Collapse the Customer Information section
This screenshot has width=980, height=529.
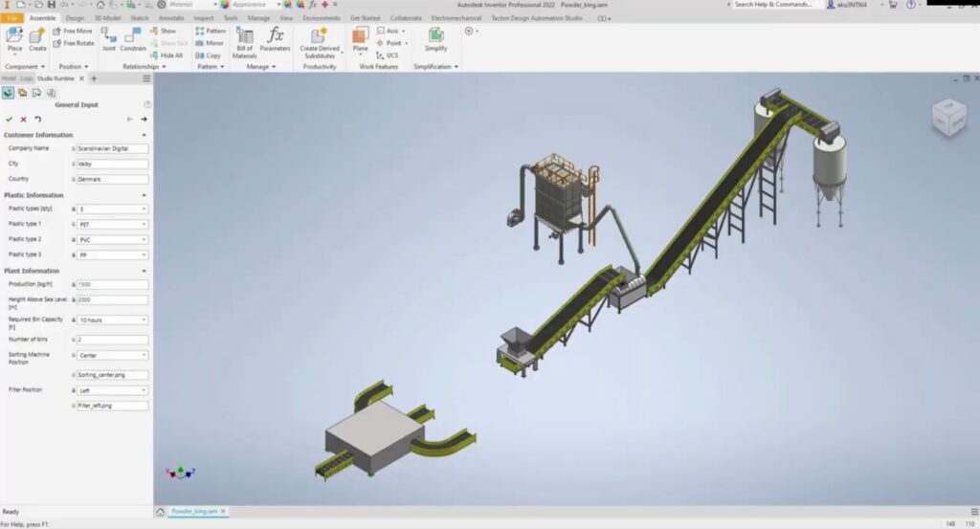pos(144,135)
